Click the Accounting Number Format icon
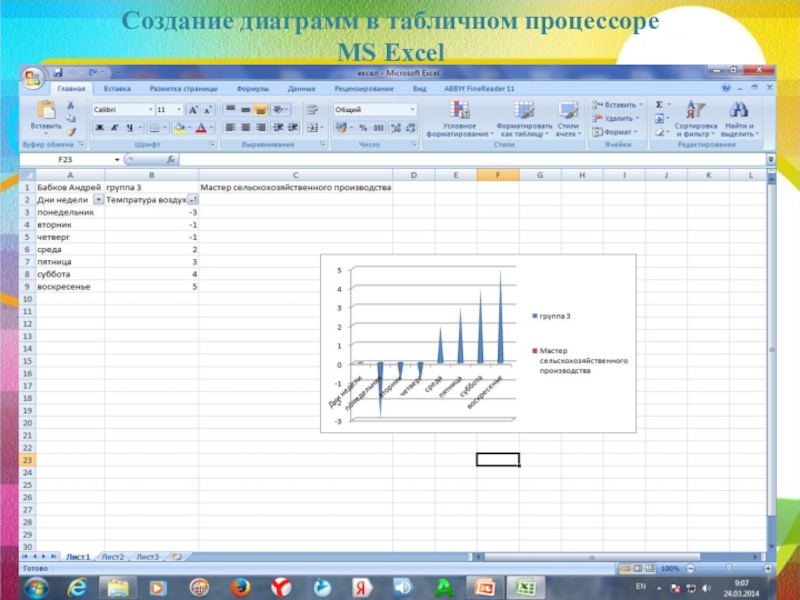The image size is (800, 600). [x=341, y=128]
